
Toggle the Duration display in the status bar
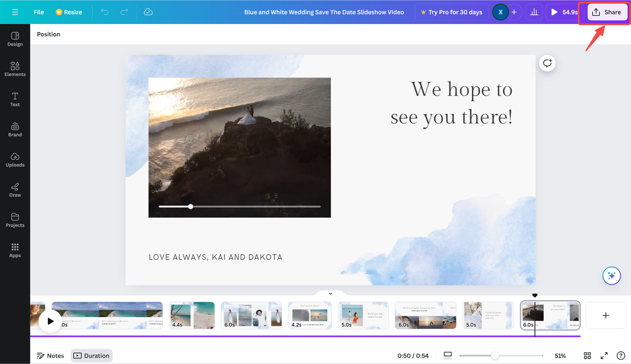tap(91, 355)
